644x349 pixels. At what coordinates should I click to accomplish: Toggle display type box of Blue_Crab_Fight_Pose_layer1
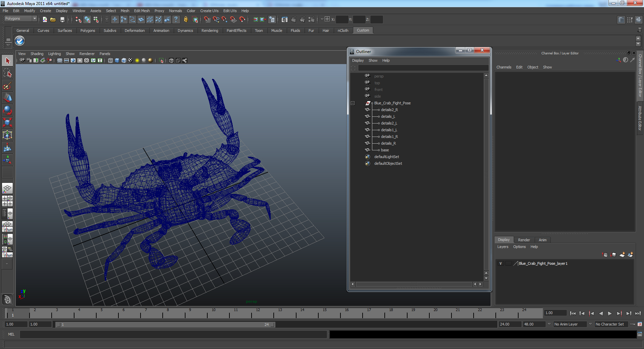point(508,263)
